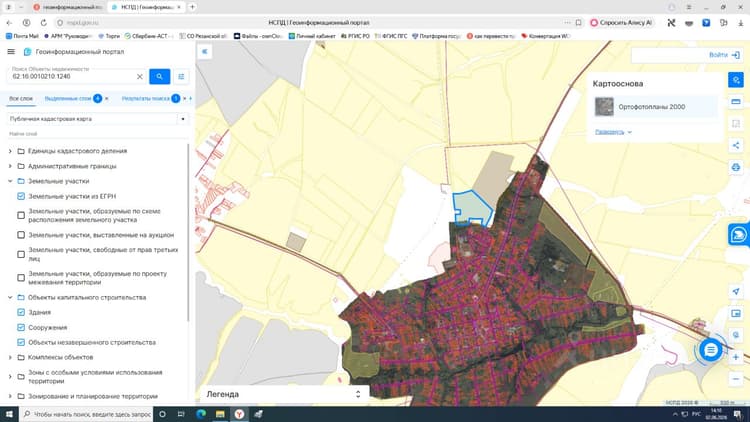Uncheck Земельные участки из ЕГРН layer
The image size is (750, 422).
(x=21, y=196)
